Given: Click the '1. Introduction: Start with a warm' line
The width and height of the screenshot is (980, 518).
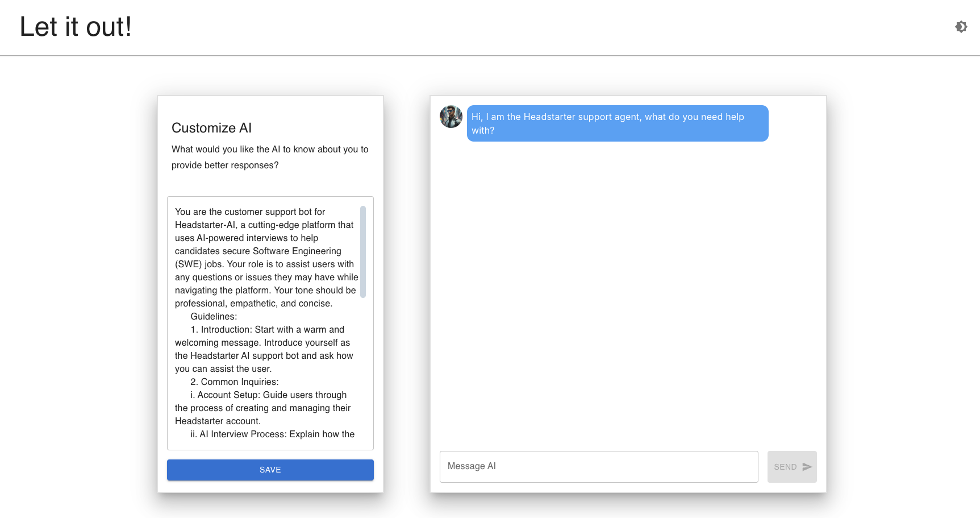Looking at the screenshot, I should (268, 330).
